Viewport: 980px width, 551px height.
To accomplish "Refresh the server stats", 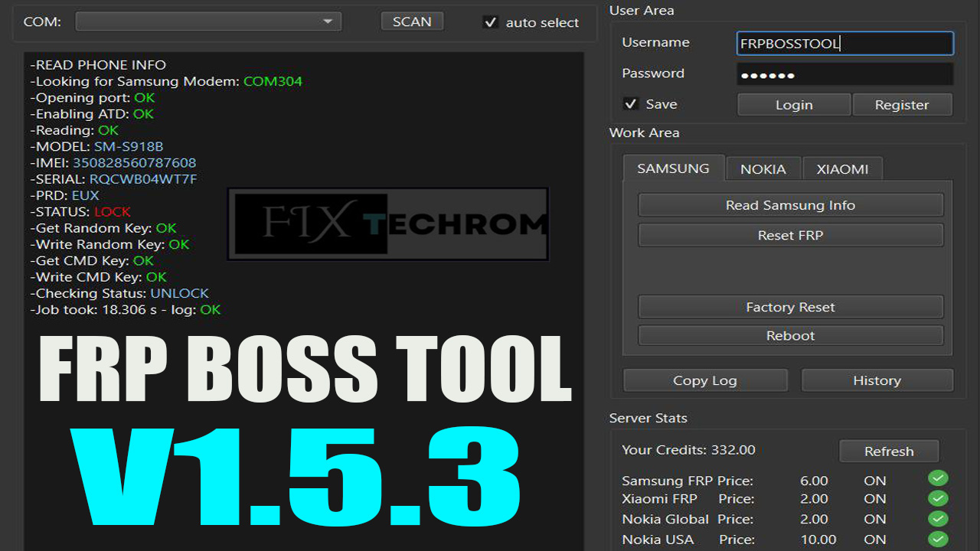I will coord(889,452).
